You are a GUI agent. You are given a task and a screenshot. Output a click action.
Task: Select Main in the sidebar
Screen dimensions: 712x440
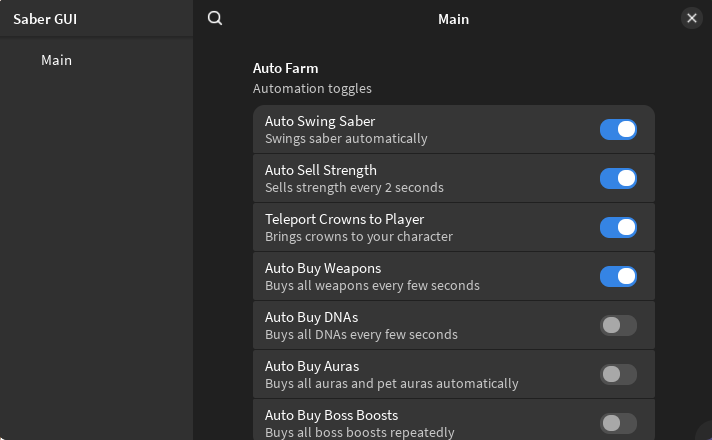pyautogui.click(x=56, y=60)
